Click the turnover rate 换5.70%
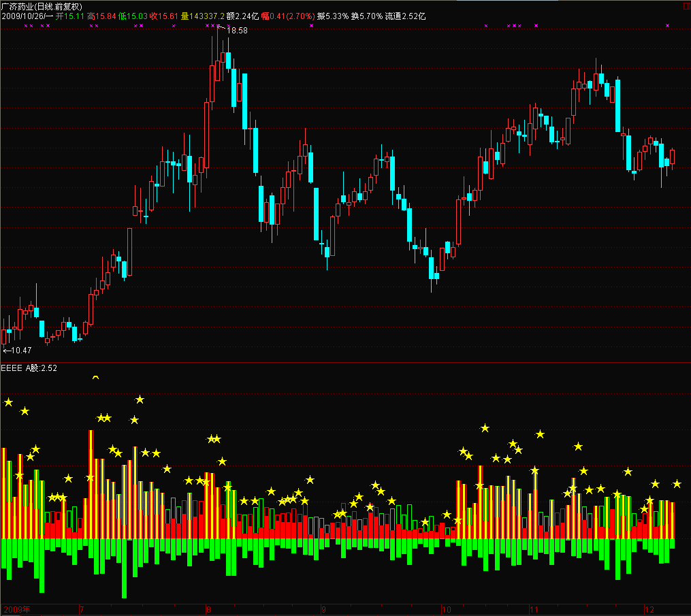691x616 pixels. 367,16
